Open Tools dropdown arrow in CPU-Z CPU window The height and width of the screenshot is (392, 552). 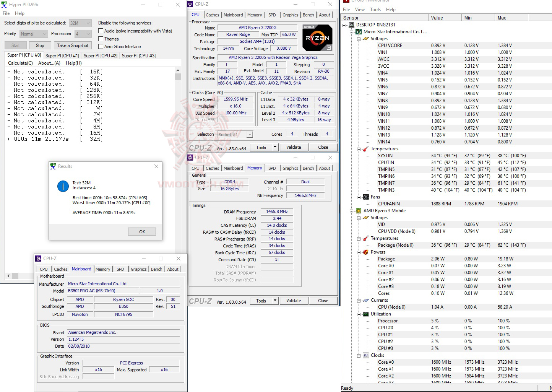point(275,147)
